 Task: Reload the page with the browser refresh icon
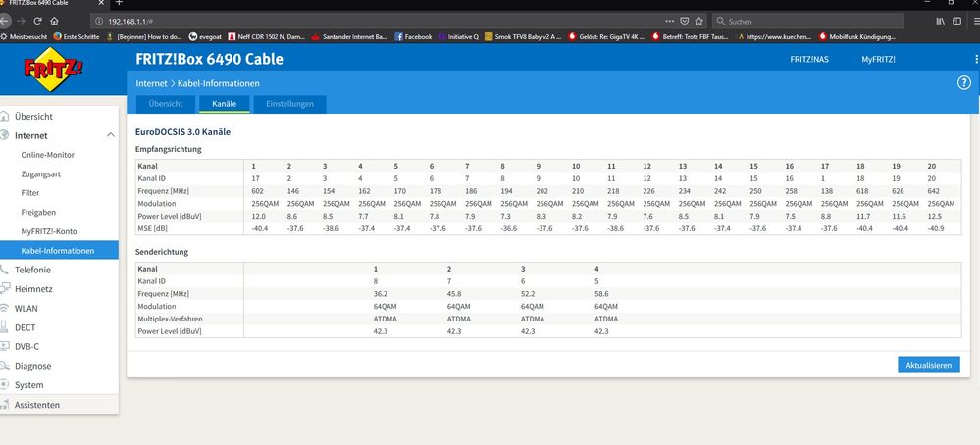(x=38, y=21)
